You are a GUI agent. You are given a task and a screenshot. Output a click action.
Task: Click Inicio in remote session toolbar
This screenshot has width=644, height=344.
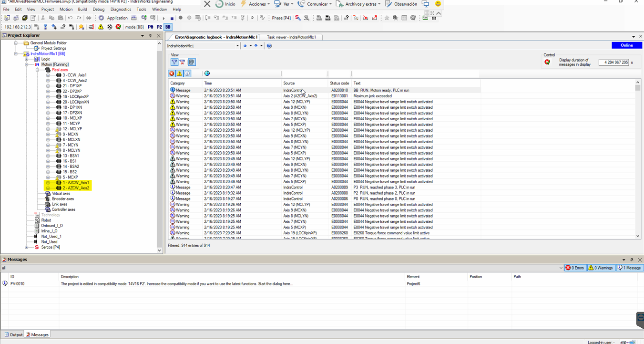(x=225, y=4)
